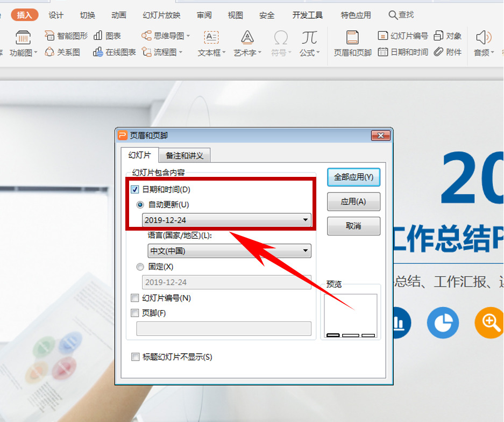Image resolution: width=504 pixels, height=422 pixels.
Task: Insert a 文本框 text box
Action: (211, 44)
